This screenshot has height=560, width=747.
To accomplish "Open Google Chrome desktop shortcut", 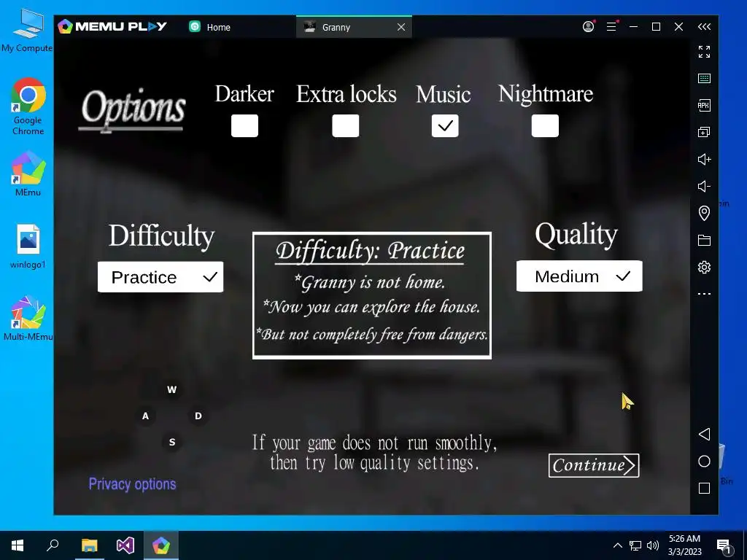I will [x=28, y=106].
